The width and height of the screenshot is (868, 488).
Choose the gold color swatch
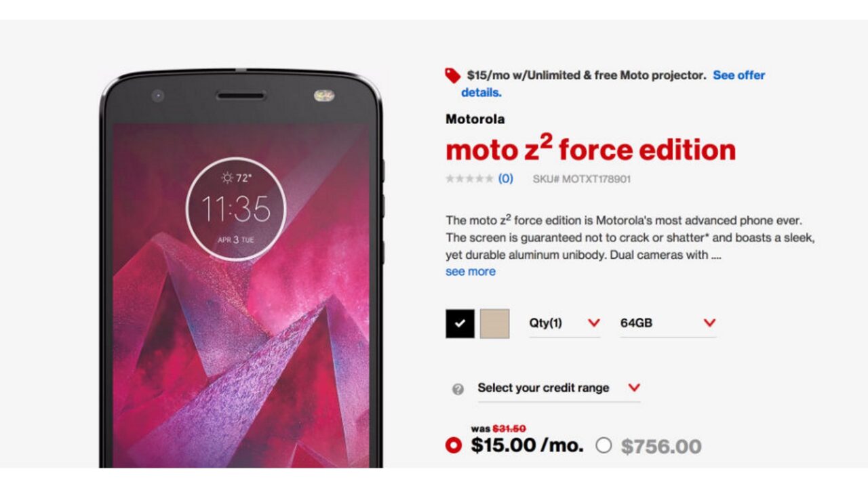pyautogui.click(x=494, y=323)
